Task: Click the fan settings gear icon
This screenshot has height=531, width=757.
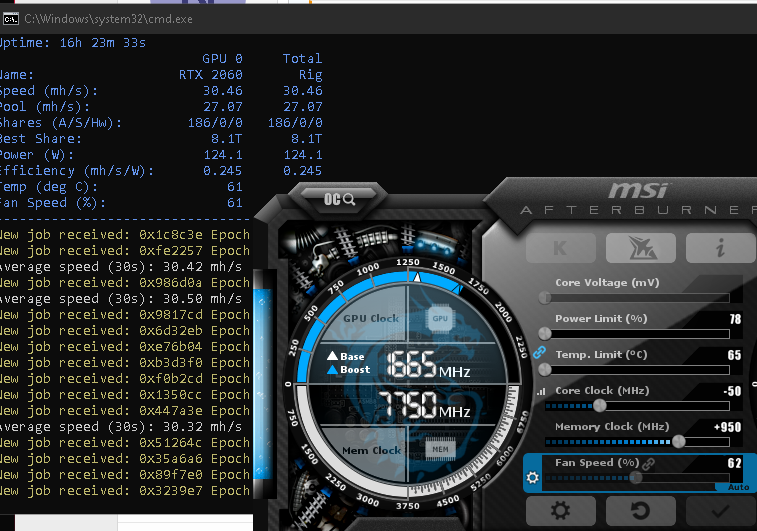Action: click(533, 478)
